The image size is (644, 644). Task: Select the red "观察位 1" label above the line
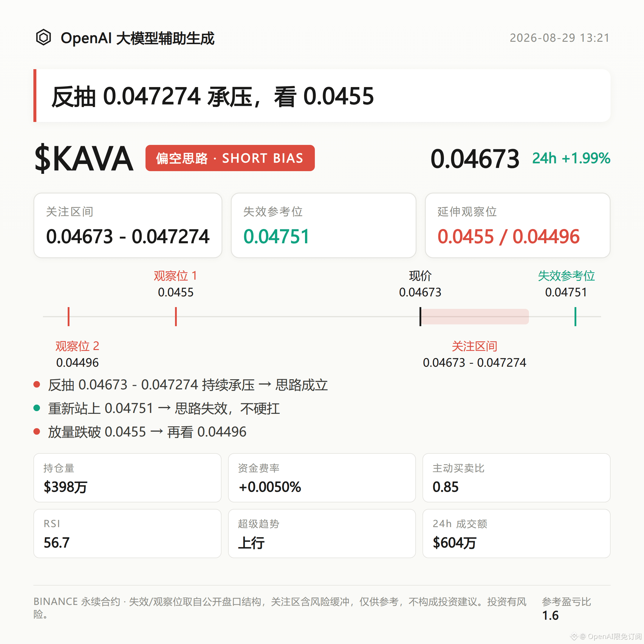[x=176, y=276]
